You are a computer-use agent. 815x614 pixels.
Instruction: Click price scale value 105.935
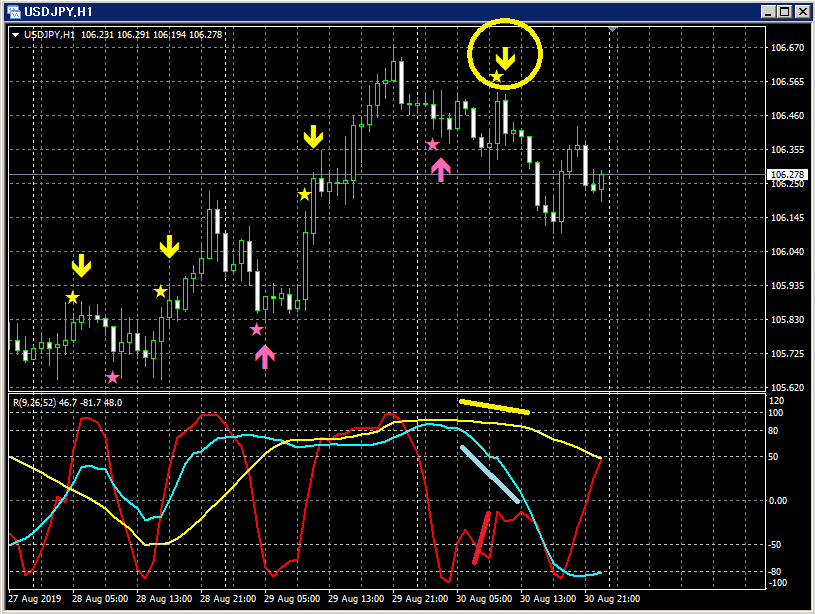(x=787, y=286)
